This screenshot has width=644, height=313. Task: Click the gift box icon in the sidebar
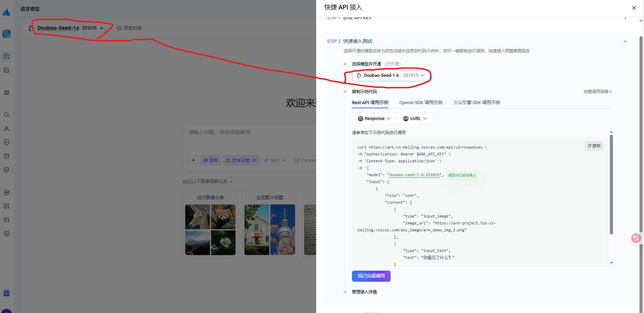7,293
